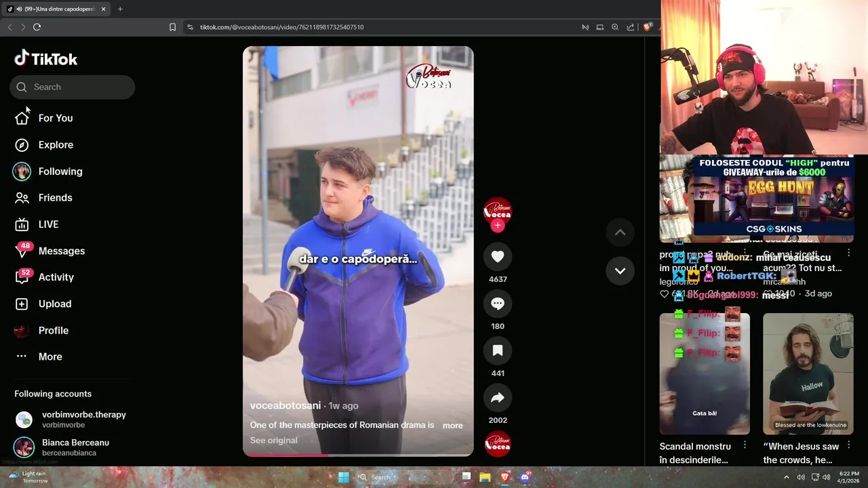Show hidden tray icons chevron
868x488 pixels.
tap(787, 477)
